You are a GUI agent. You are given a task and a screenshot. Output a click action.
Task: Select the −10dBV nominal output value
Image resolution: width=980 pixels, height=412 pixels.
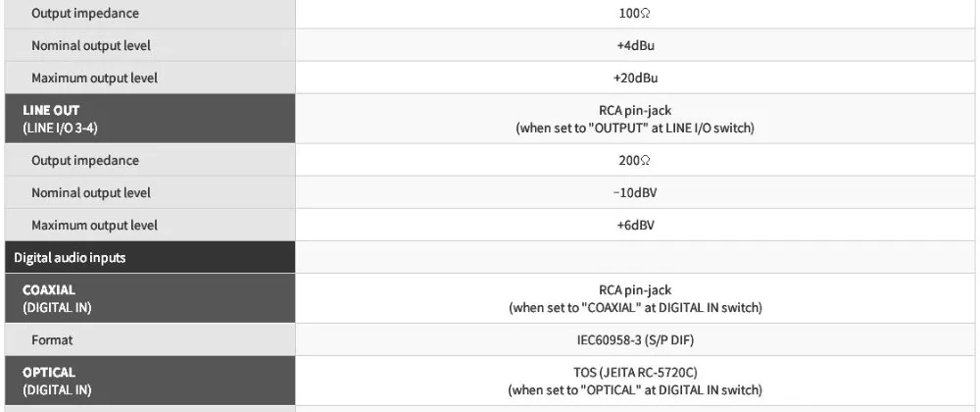click(x=635, y=193)
